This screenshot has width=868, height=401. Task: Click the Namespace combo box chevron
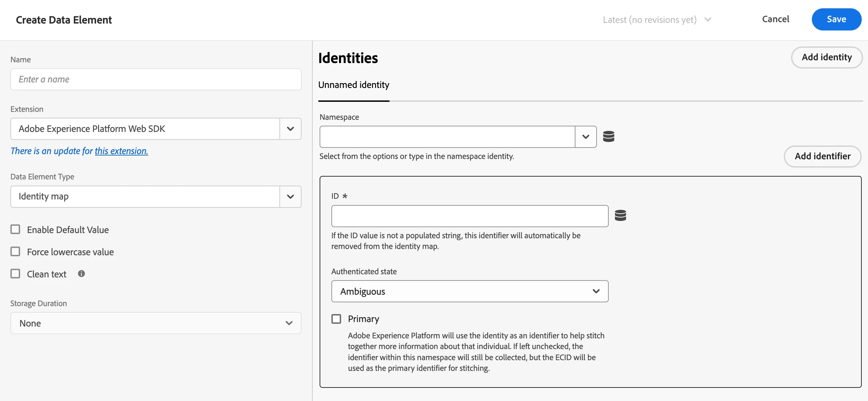click(585, 137)
